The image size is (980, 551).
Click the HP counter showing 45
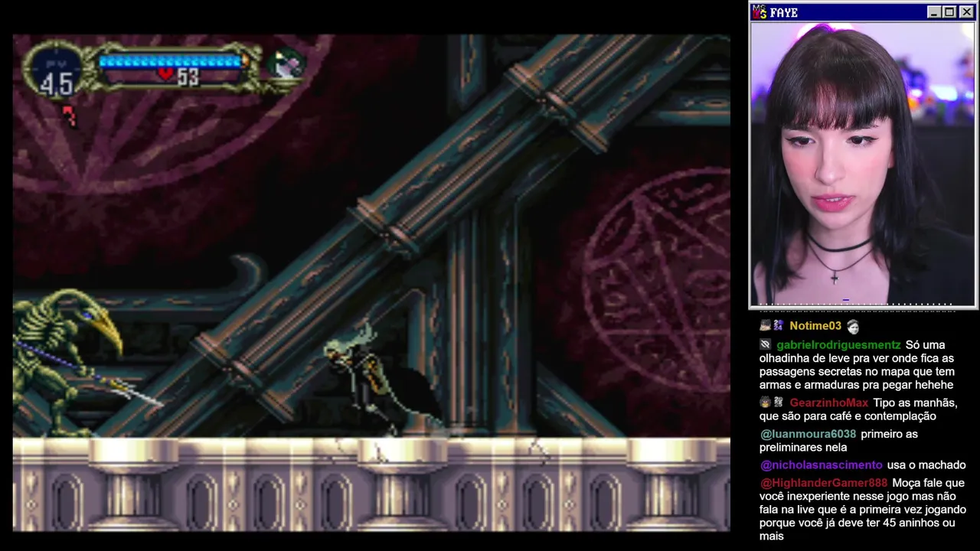pyautogui.click(x=56, y=83)
